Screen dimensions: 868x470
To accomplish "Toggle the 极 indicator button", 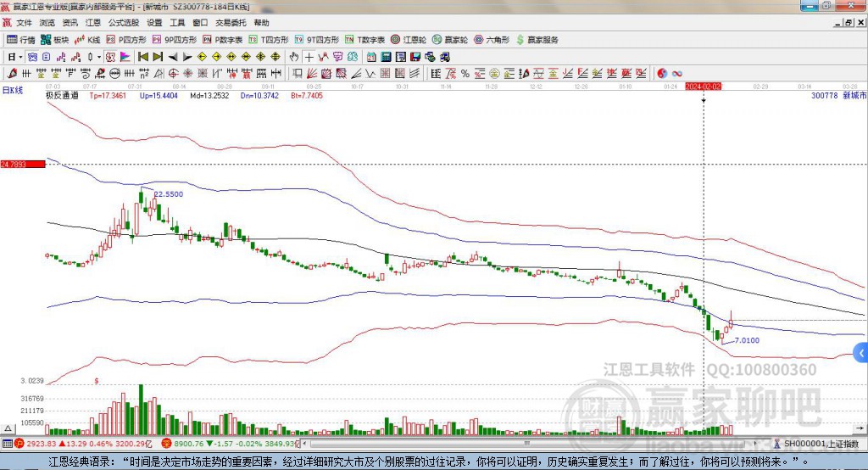I will 110,57.
